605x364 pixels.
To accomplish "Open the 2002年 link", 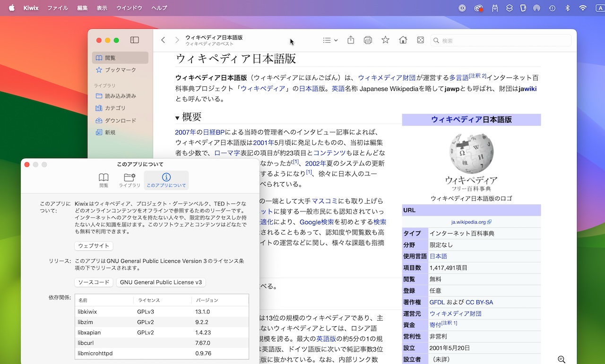I will [x=316, y=163].
